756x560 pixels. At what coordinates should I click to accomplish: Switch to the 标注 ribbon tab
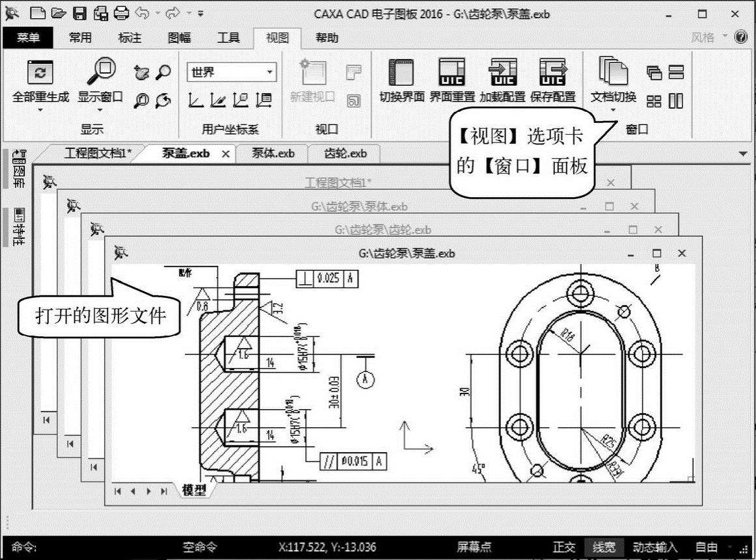pos(129,38)
